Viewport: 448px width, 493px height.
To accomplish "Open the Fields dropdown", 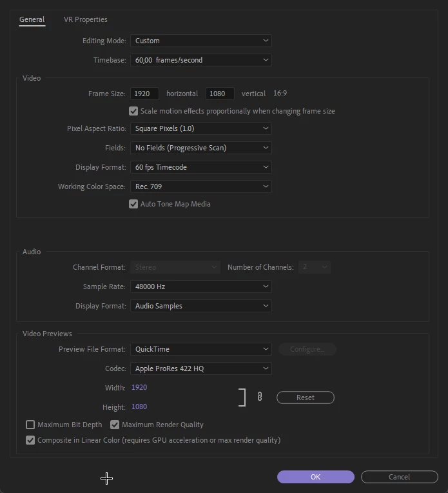I will click(x=201, y=148).
